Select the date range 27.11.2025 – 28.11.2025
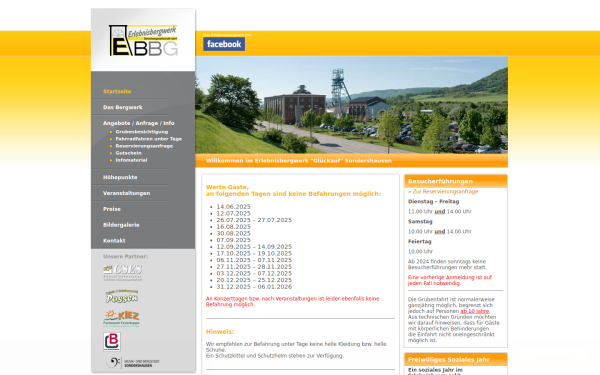 pyautogui.click(x=254, y=267)
